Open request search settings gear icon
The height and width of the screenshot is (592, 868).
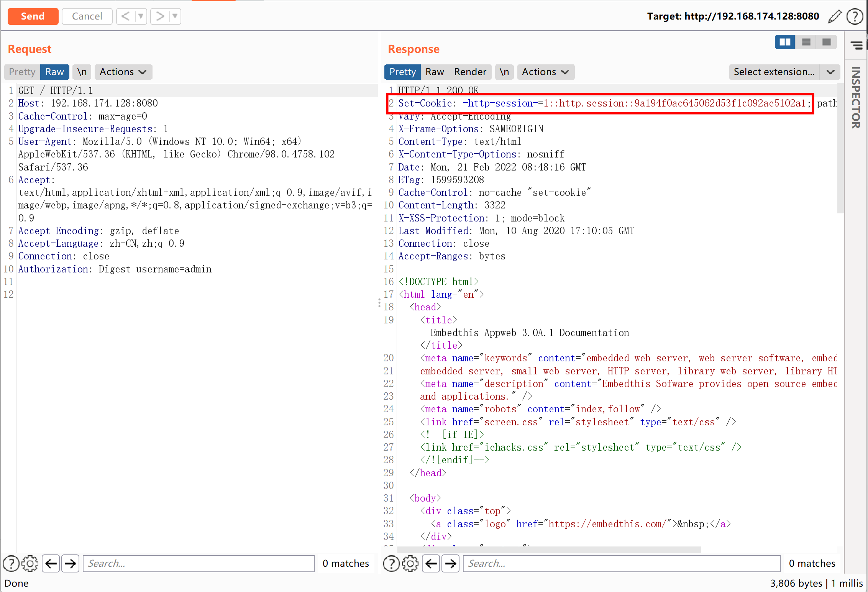(30, 563)
